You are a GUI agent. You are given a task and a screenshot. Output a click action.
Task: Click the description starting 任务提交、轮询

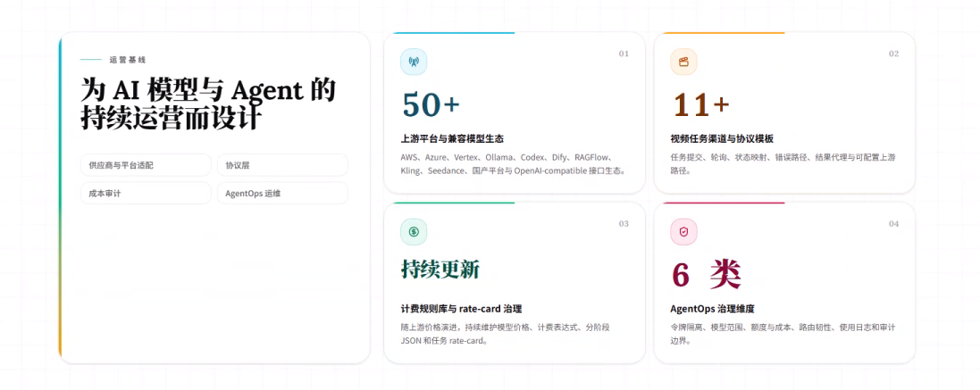[x=783, y=163]
